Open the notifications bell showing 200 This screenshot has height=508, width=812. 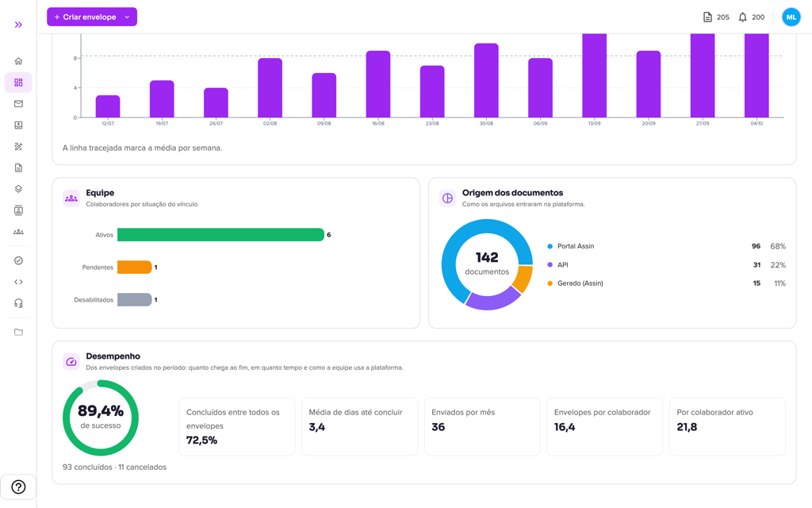tap(742, 17)
